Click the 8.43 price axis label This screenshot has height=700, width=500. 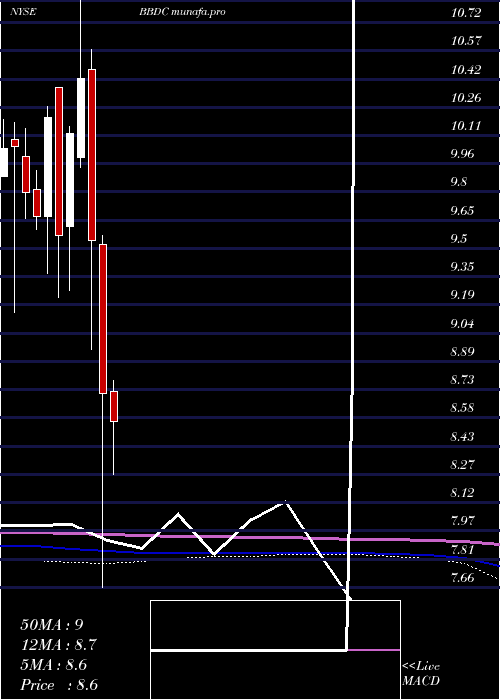tap(464, 436)
